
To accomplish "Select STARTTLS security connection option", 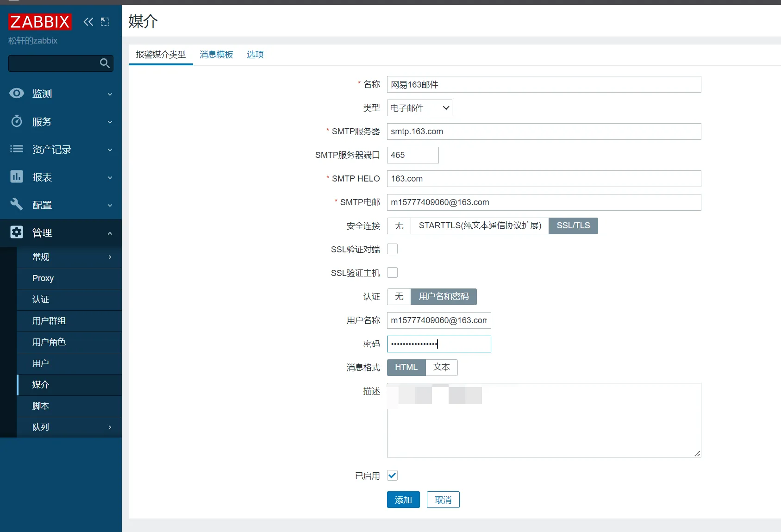I will click(x=480, y=226).
